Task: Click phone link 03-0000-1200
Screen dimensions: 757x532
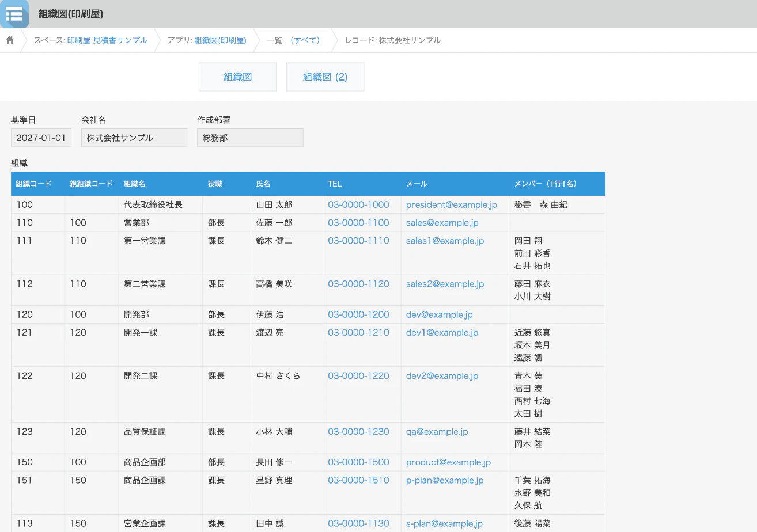Action: pos(358,314)
